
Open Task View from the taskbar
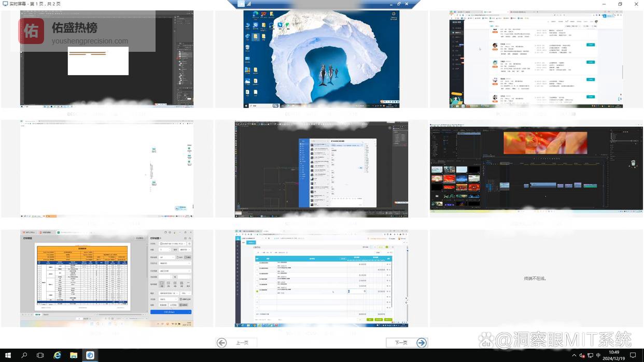coord(40,355)
